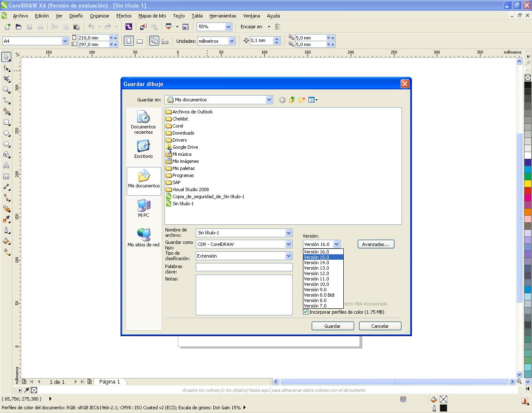
Task: Open Escritorio shortcut in places bar
Action: 143,149
